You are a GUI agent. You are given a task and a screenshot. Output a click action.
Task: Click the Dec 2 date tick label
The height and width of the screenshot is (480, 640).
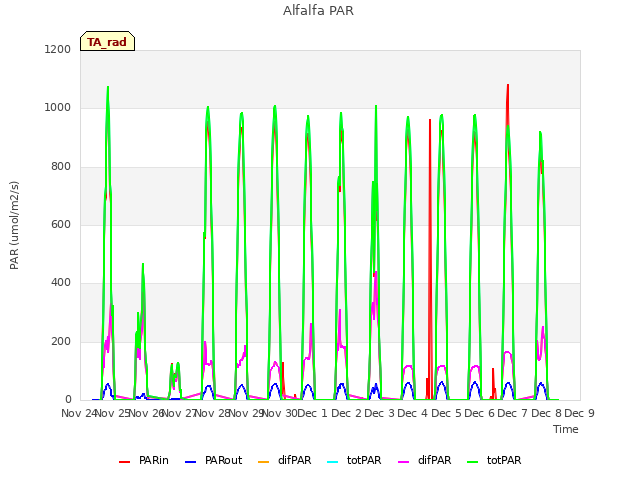click(346, 413)
